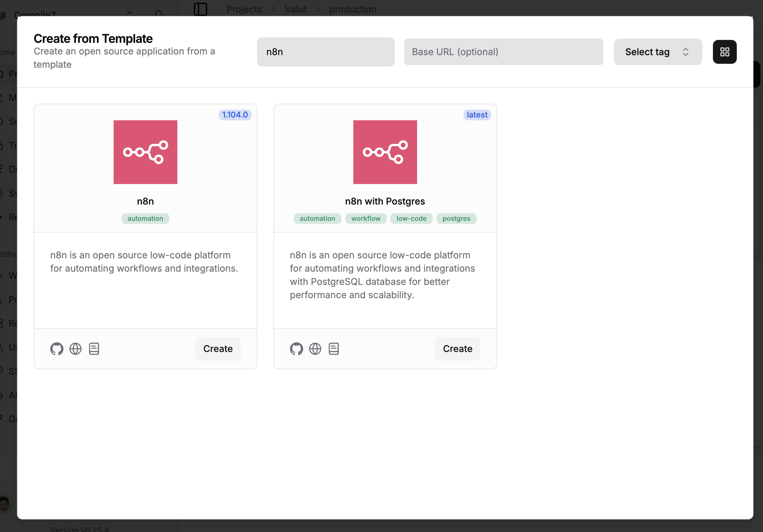Select Valut in the breadcrumb trail
Screen dimensions: 763x532
pyautogui.click(x=295, y=9)
